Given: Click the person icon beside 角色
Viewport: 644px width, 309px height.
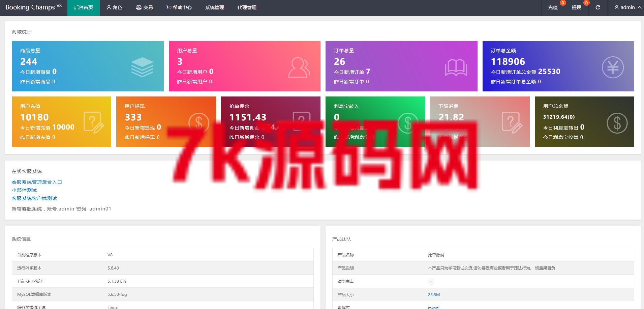Looking at the screenshot, I should pos(109,7).
